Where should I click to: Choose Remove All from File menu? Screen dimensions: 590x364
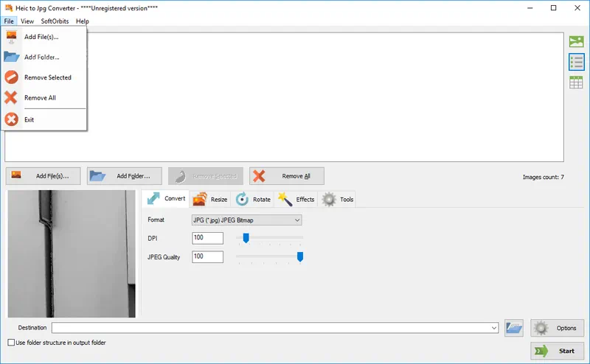tap(44, 97)
